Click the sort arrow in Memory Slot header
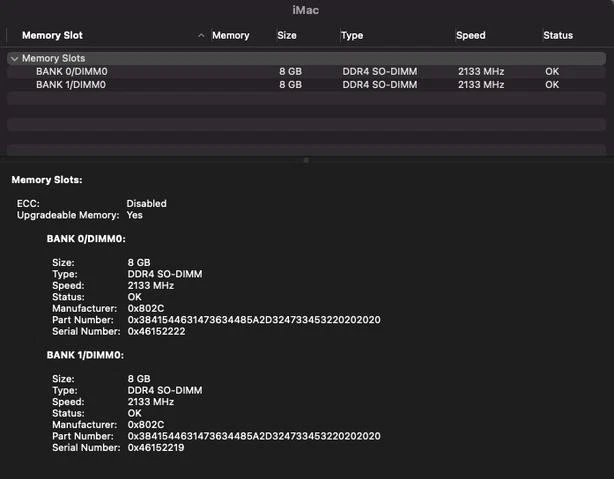This screenshot has width=614, height=479. tap(201, 36)
